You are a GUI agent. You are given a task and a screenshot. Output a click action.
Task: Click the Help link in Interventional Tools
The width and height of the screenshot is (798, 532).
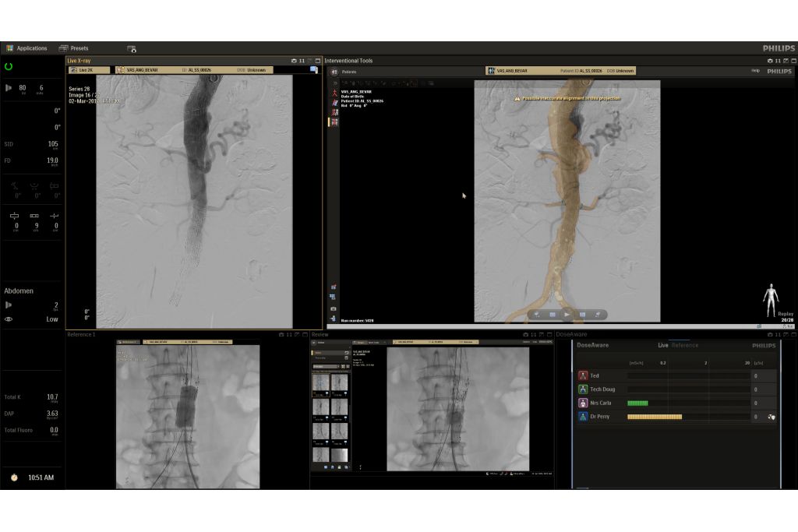click(x=754, y=71)
